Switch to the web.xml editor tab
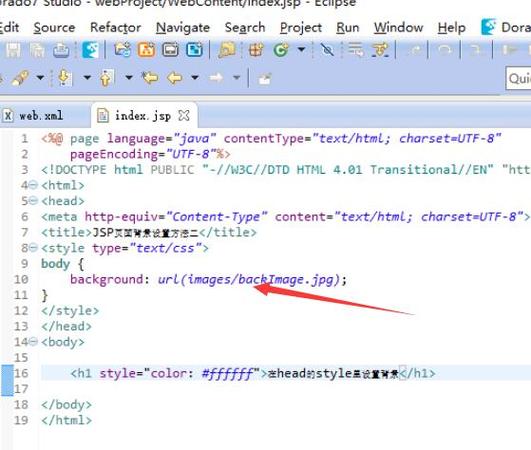Viewport: 531px width, 450px height. pyautogui.click(x=41, y=116)
